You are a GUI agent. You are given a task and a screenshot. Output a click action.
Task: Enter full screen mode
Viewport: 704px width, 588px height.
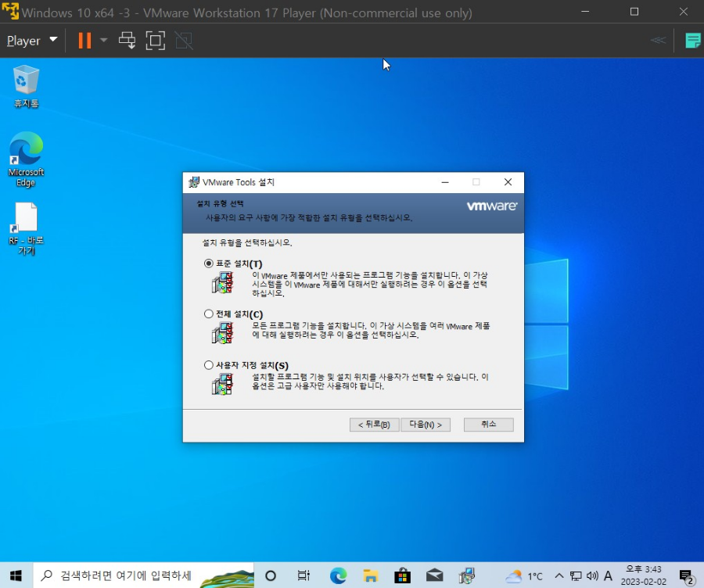click(x=156, y=41)
